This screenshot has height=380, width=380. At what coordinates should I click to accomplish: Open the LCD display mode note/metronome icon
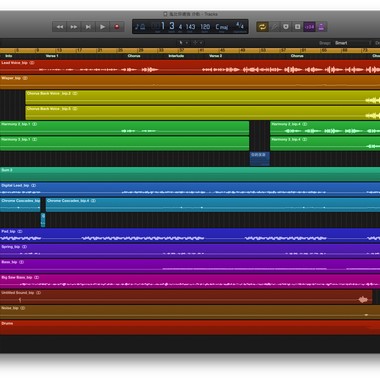pyautogui.click(x=140, y=27)
